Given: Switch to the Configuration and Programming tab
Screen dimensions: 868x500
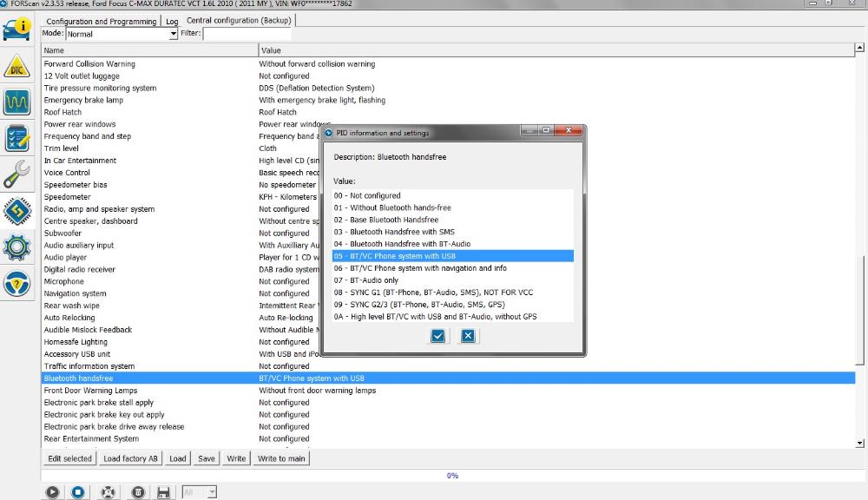Looking at the screenshot, I should pyautogui.click(x=102, y=21).
